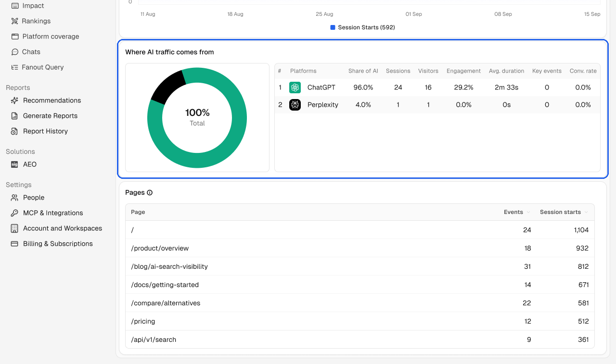Click the Billing & Subscriptions card icon

coord(14,244)
